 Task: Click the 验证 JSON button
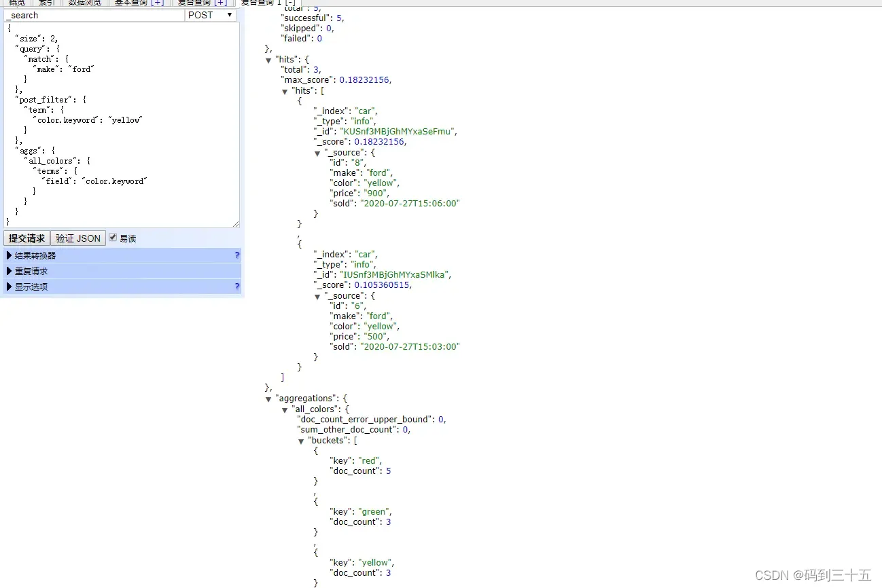[x=78, y=238]
